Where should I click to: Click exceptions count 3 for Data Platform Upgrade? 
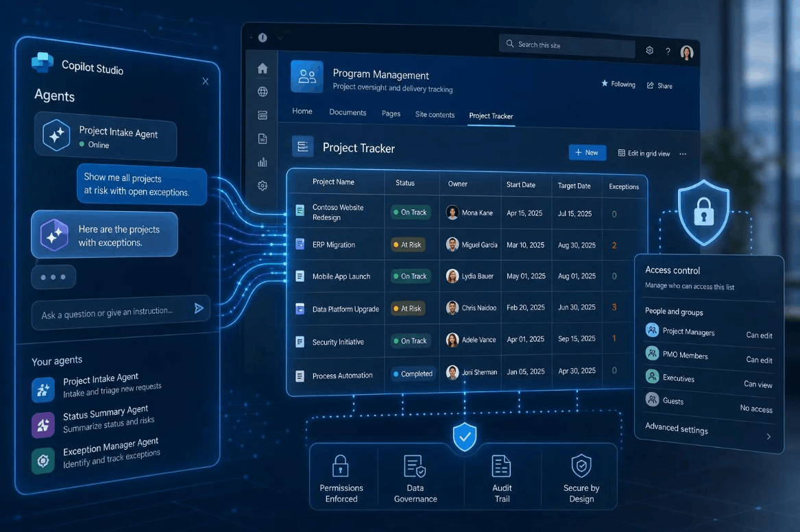(x=614, y=308)
